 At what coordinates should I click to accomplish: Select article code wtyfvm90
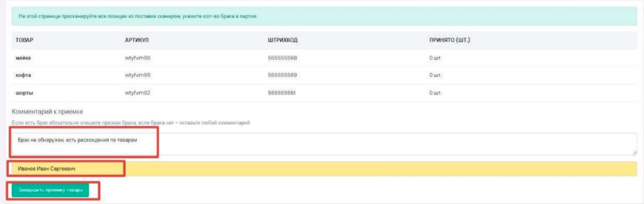(138, 58)
